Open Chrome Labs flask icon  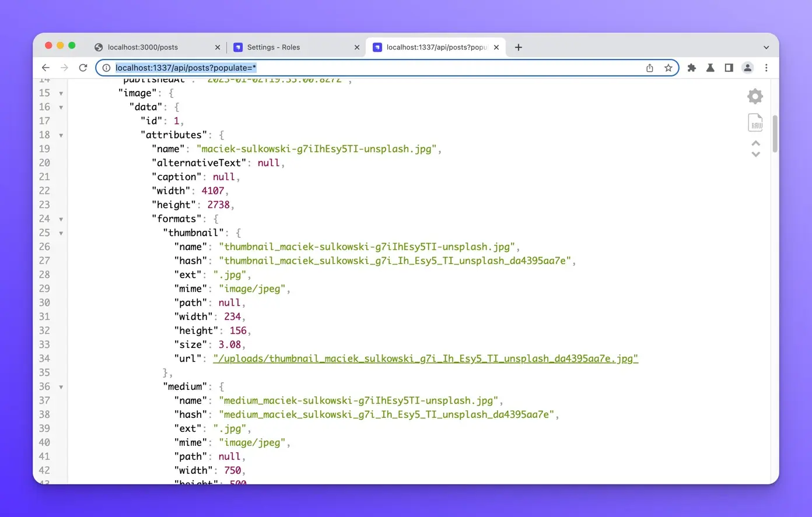click(x=710, y=68)
